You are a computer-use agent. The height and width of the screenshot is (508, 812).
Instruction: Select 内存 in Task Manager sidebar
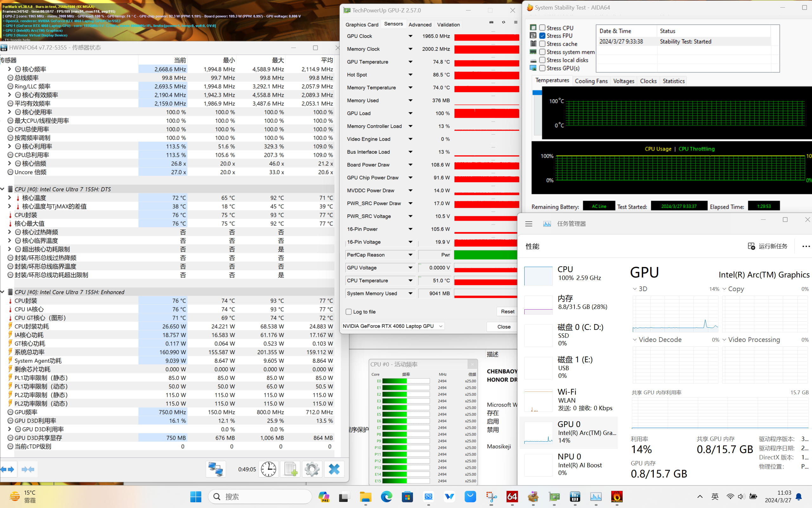tap(568, 304)
